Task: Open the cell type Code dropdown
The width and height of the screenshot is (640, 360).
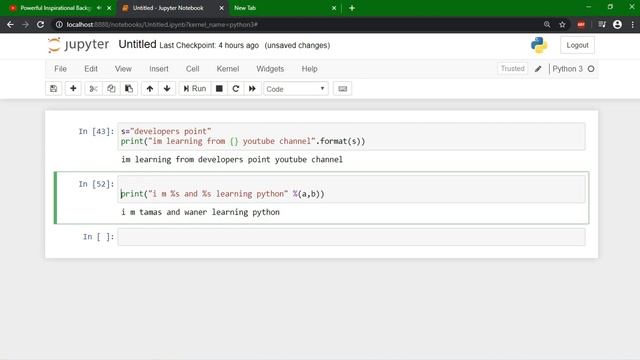Action: click(296, 89)
